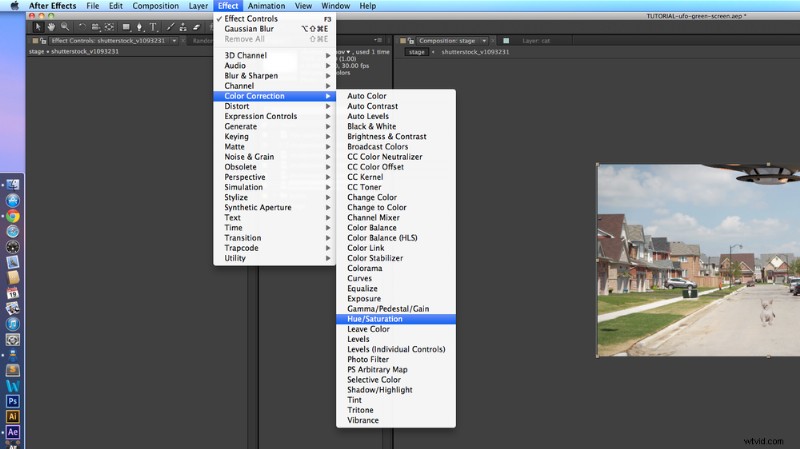Open the Help menu

367,6
